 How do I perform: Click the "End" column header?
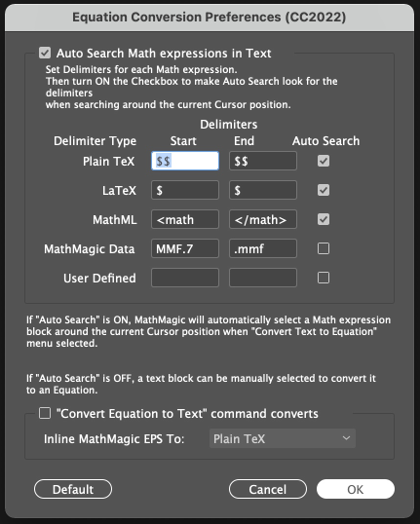coord(245,140)
